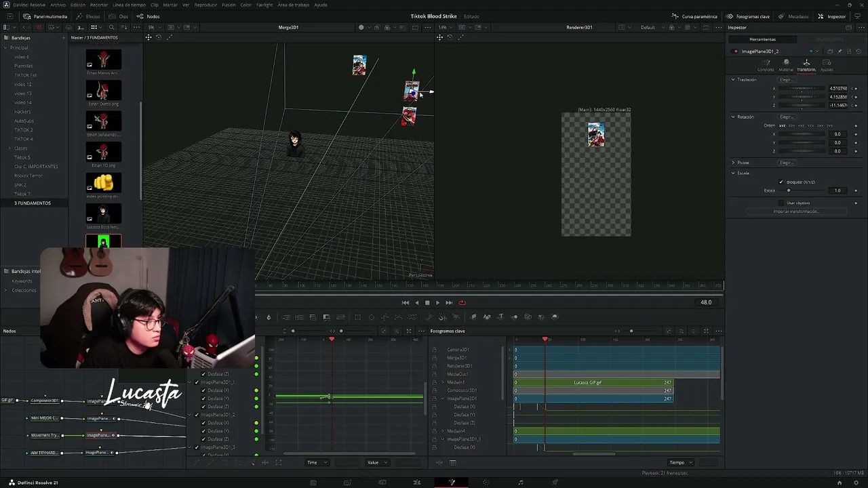Viewport: 868px width, 488px height.
Task: Select the 3 FUNDAMENTOS bin
Action: pyautogui.click(x=33, y=203)
